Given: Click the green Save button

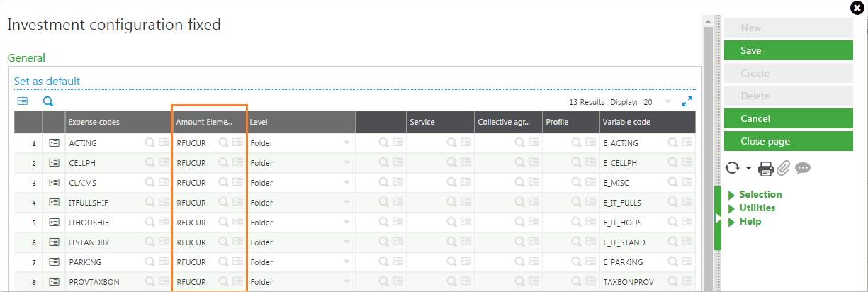Looking at the screenshot, I should (x=789, y=50).
